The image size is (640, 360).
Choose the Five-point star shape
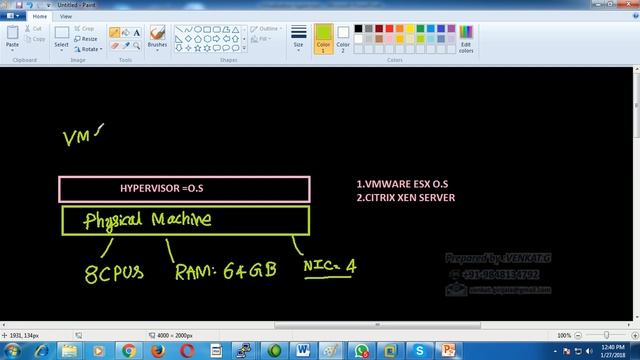click(198, 48)
